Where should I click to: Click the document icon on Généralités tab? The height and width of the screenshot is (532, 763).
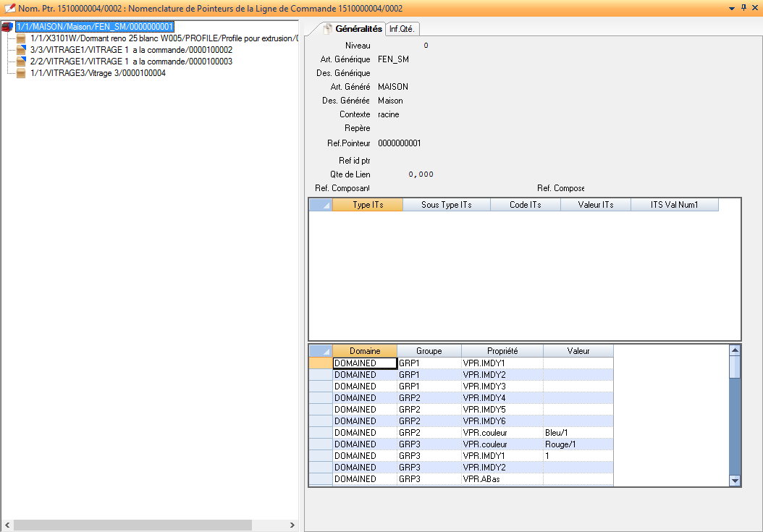tap(327, 29)
